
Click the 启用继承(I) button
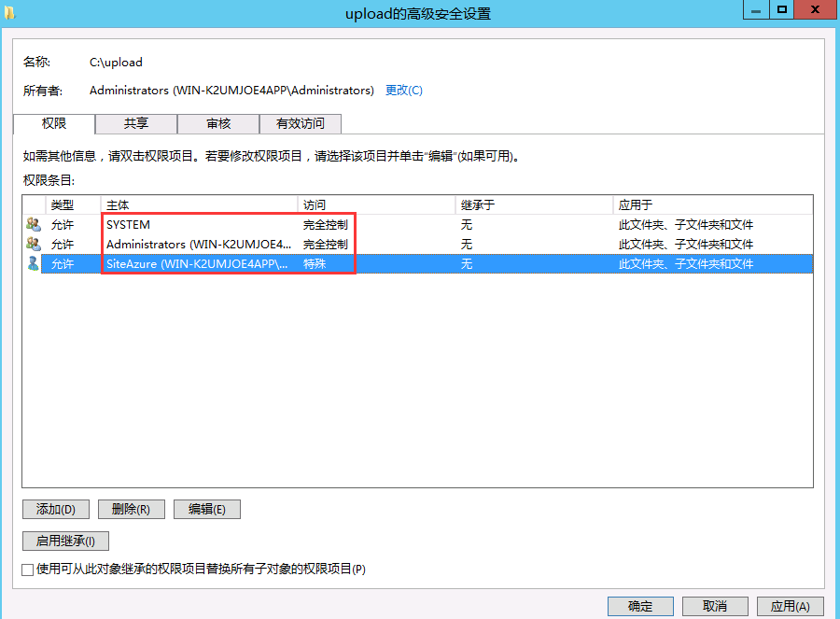(65, 541)
